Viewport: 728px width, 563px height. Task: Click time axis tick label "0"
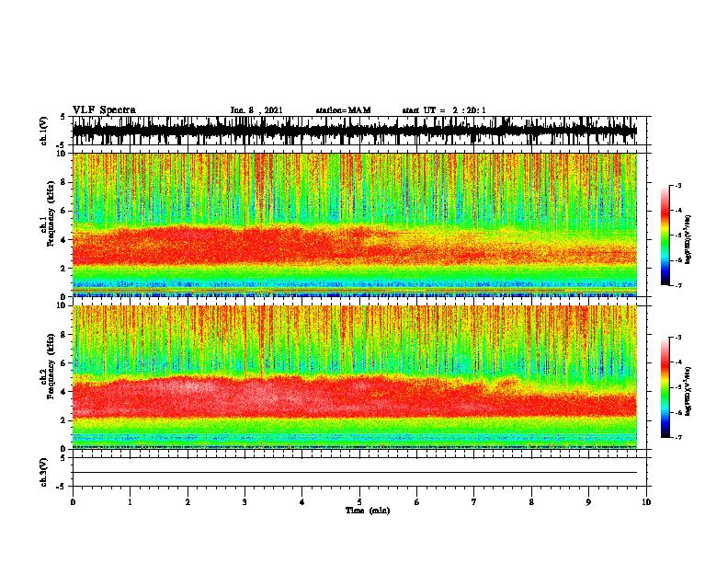point(73,502)
